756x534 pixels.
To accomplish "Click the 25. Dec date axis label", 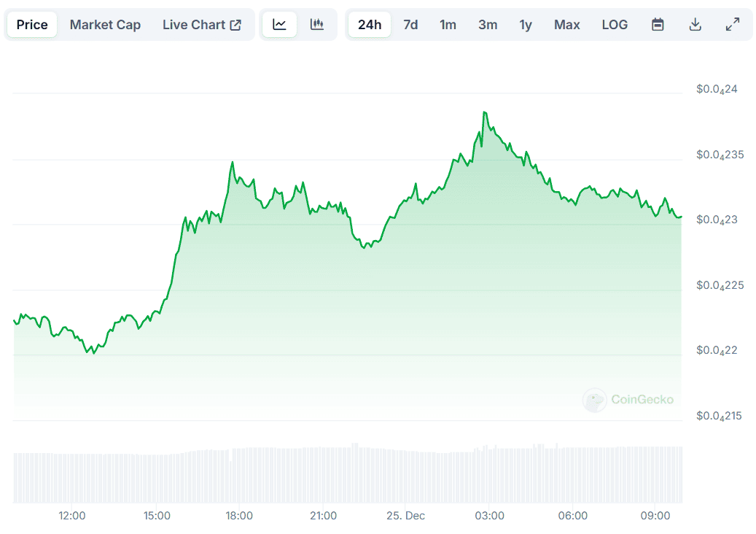I will tap(406, 516).
